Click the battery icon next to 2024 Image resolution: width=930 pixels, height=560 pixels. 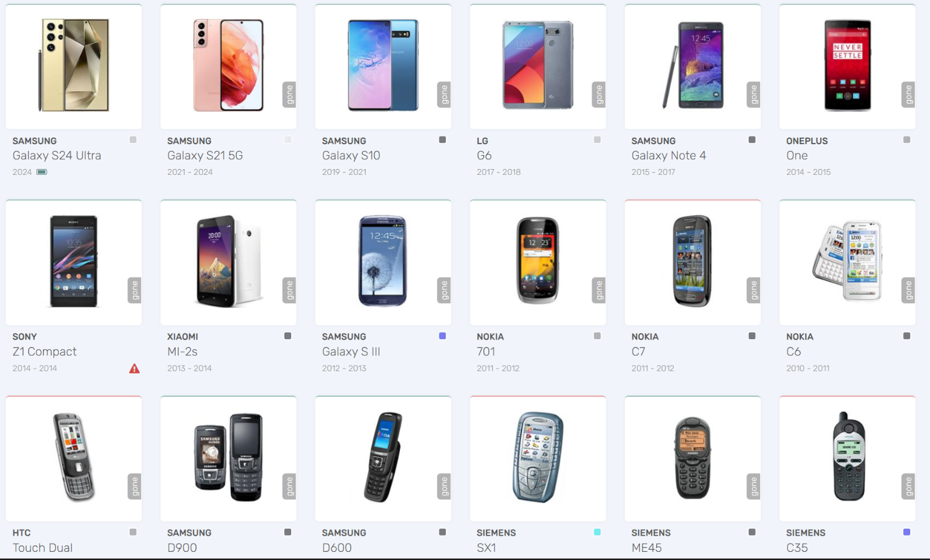click(42, 172)
